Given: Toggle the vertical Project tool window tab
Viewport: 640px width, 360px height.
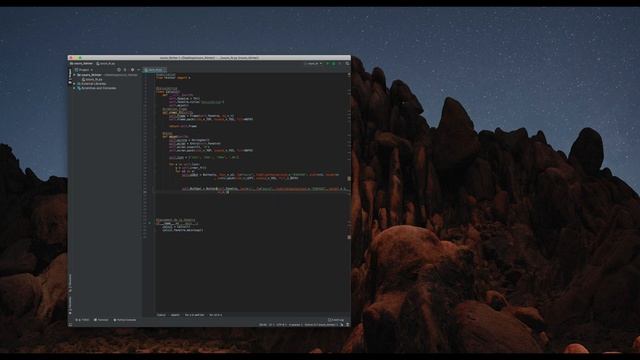Looking at the screenshot, I should pyautogui.click(x=70, y=76).
